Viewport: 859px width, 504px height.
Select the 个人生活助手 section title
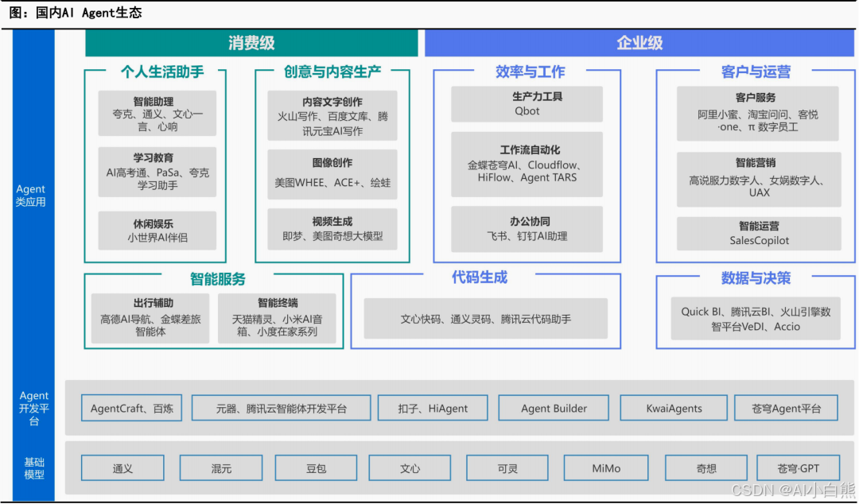[x=162, y=72]
